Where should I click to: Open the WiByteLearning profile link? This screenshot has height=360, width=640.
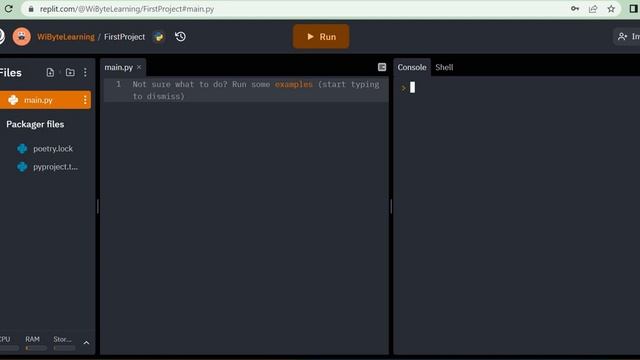[66, 37]
